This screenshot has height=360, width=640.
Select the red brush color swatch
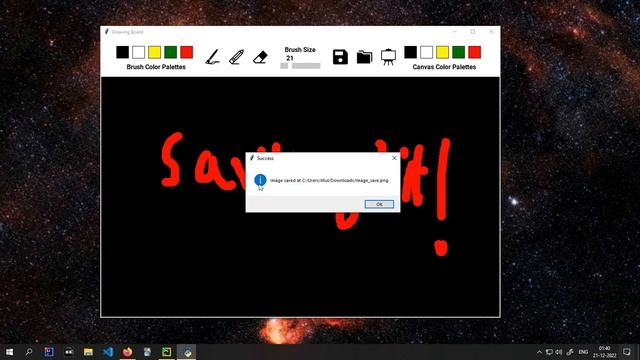187,52
